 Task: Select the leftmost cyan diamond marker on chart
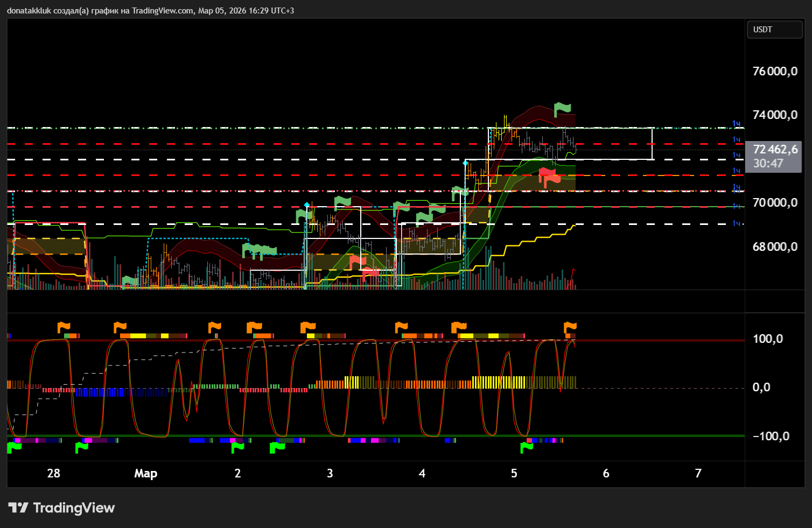tap(306, 205)
